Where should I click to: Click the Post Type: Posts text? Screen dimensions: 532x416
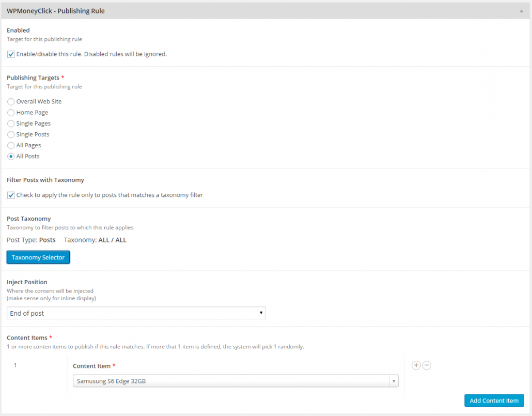pyautogui.click(x=31, y=240)
